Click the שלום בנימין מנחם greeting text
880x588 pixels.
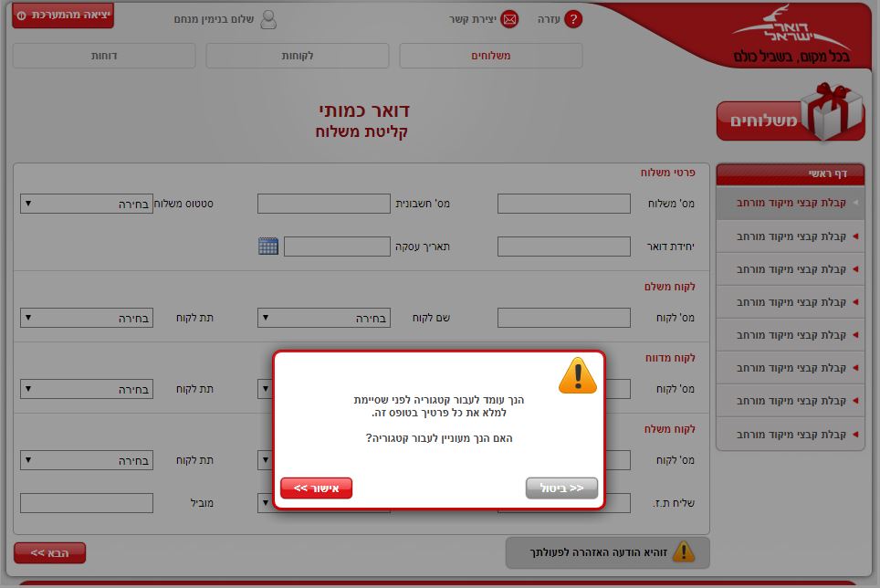click(x=214, y=19)
